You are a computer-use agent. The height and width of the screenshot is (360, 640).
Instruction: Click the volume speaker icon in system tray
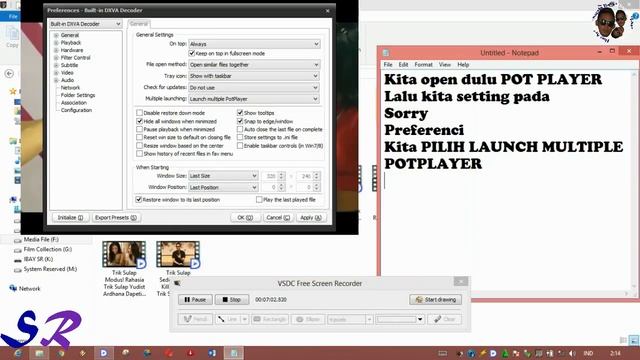point(572,353)
